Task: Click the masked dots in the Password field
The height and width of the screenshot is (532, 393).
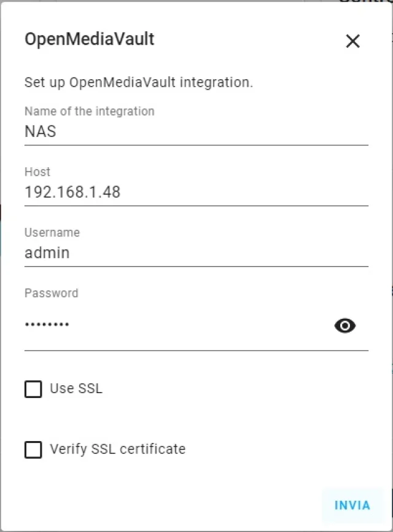Action: click(x=47, y=324)
